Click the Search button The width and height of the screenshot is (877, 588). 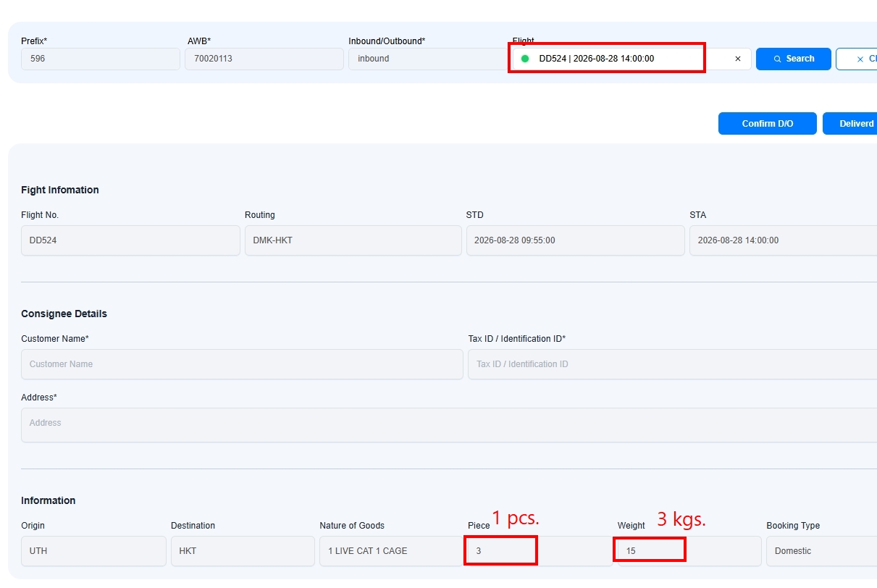(x=793, y=59)
